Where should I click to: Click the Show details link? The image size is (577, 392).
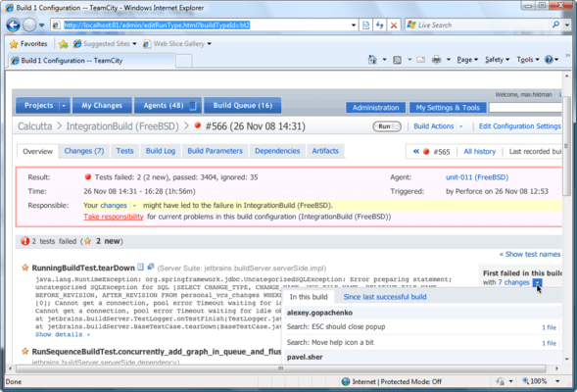63,334
